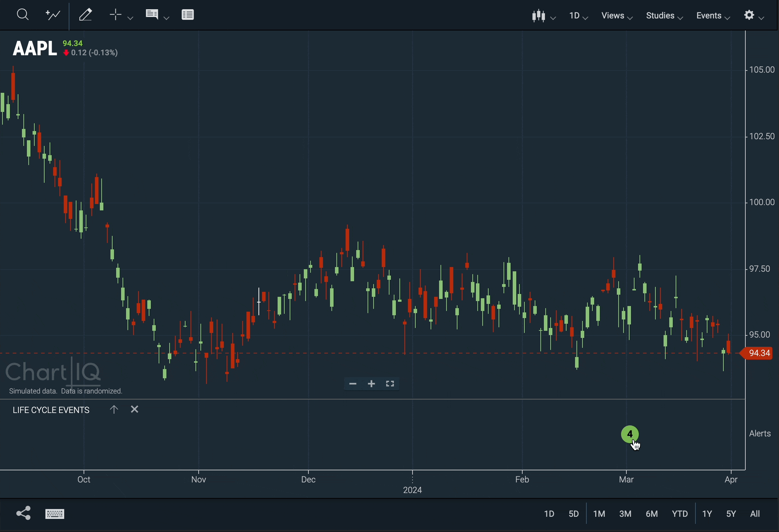Set range to 5D
779x532 pixels.
pos(574,514)
